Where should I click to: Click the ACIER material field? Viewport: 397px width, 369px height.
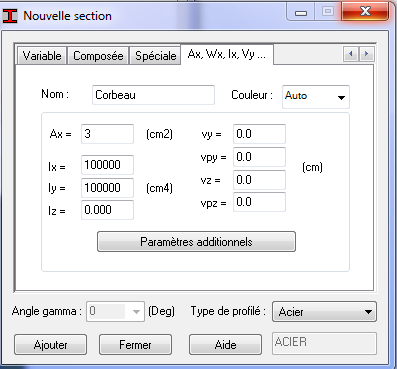324,343
